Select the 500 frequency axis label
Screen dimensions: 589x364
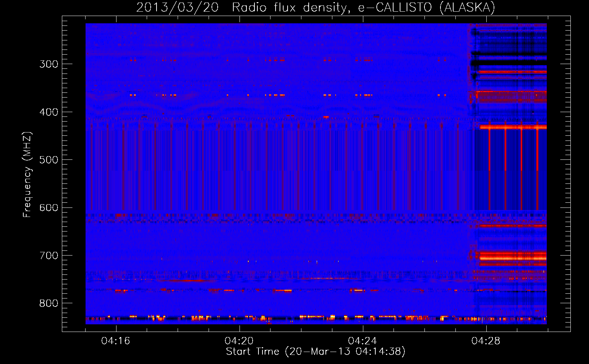[49, 160]
